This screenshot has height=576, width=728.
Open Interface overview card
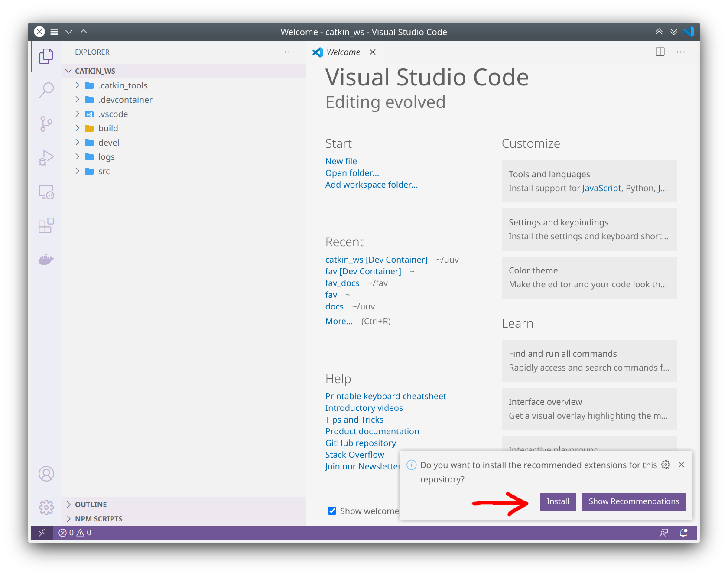point(589,409)
